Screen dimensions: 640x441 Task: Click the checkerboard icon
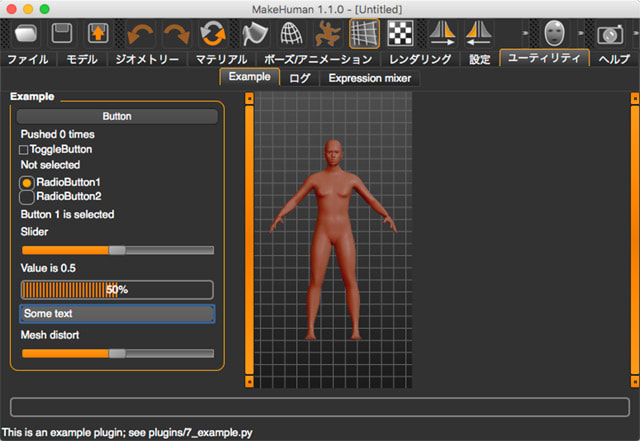pos(400,33)
